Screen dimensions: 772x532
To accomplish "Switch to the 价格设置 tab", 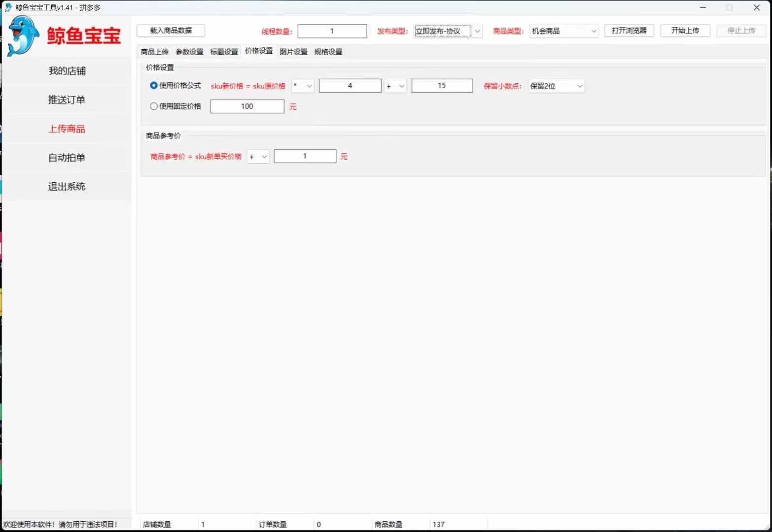I will 259,51.
